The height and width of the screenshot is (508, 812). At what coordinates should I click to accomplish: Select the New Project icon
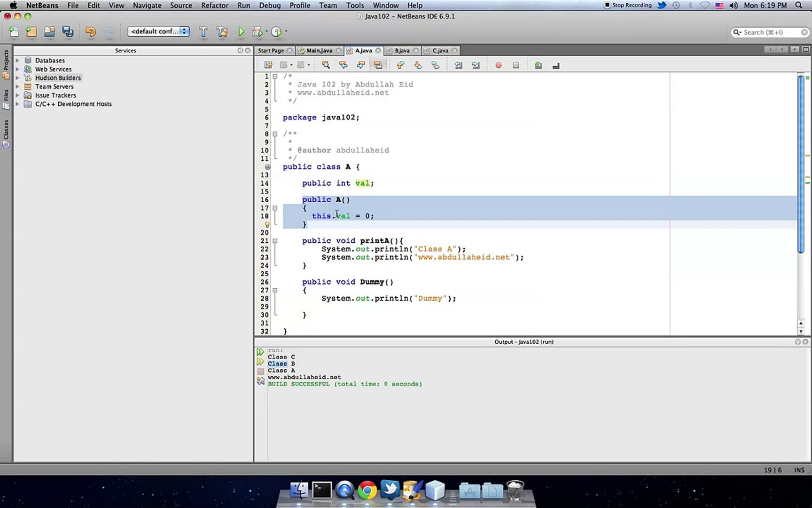(31, 32)
